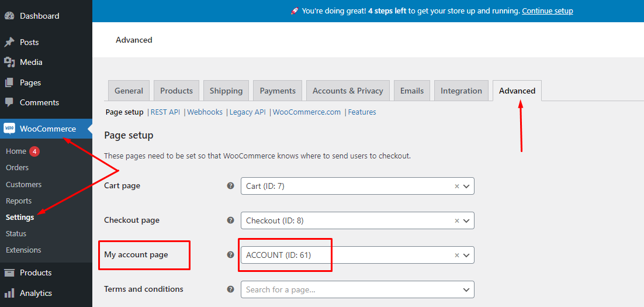Viewport: 644px width, 307px height.
Task: Click the red notification badge next to Home
Action: 34,151
